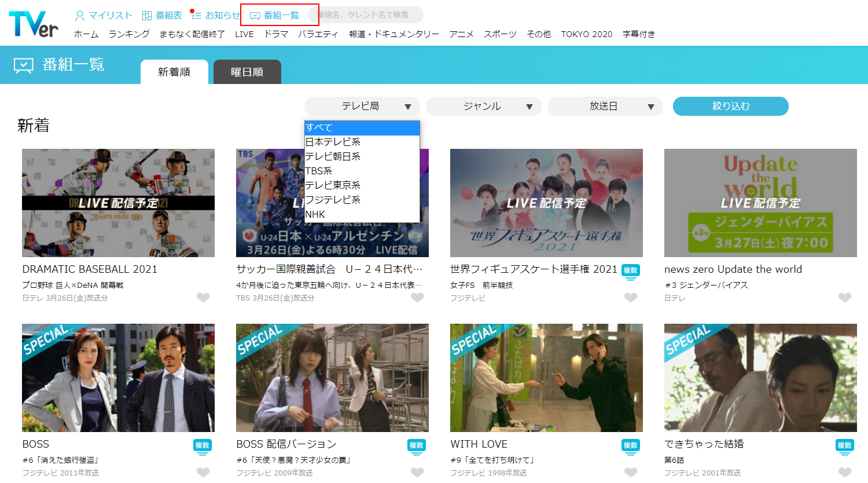Open お知らせ notifications

(x=215, y=16)
